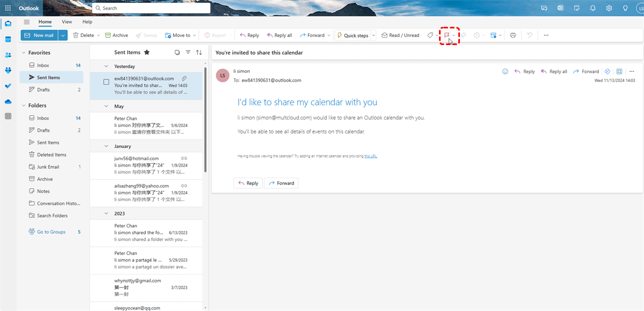Image resolution: width=644 pixels, height=311 pixels.
Task: Open the To Do checkmark app
Action: coord(8,86)
